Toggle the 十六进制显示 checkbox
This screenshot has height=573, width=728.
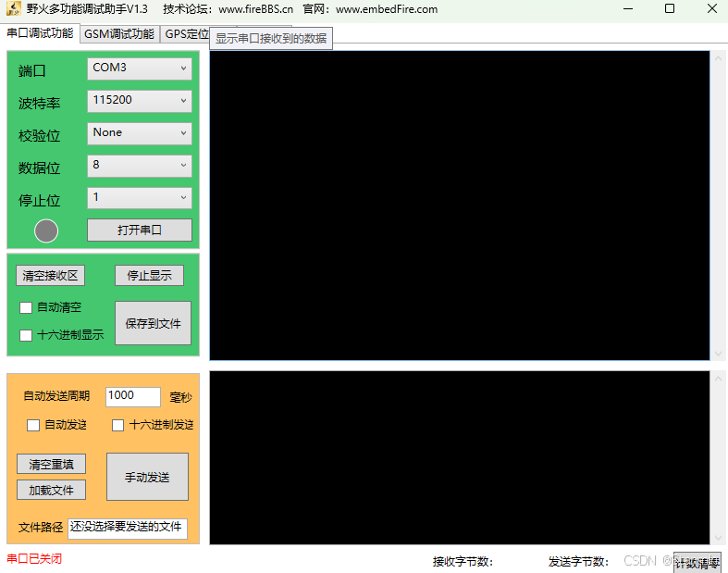26,335
